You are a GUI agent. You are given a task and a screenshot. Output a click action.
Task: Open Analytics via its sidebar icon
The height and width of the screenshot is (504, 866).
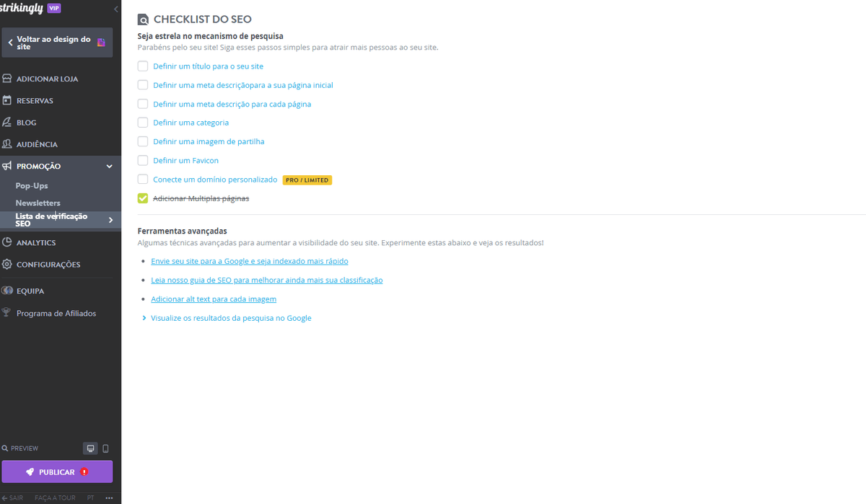[9, 242]
